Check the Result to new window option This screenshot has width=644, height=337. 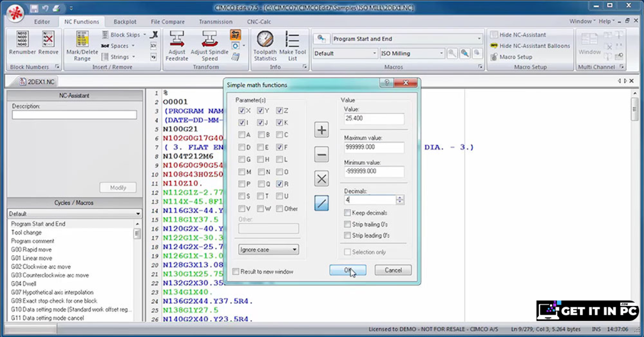pyautogui.click(x=236, y=272)
